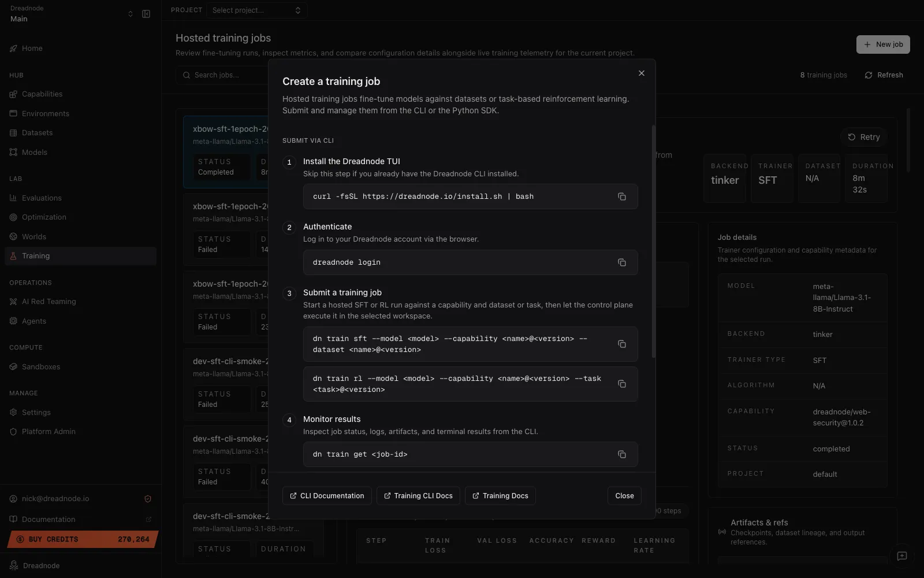Open platform Settings
Viewport: 924px width, 578px height.
(x=37, y=412)
